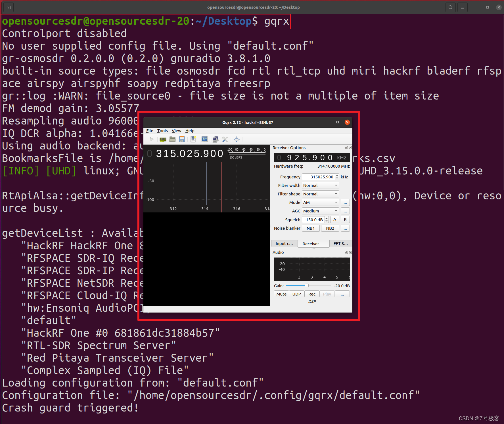
Task: Start audio recording with Rec
Action: (x=312, y=294)
